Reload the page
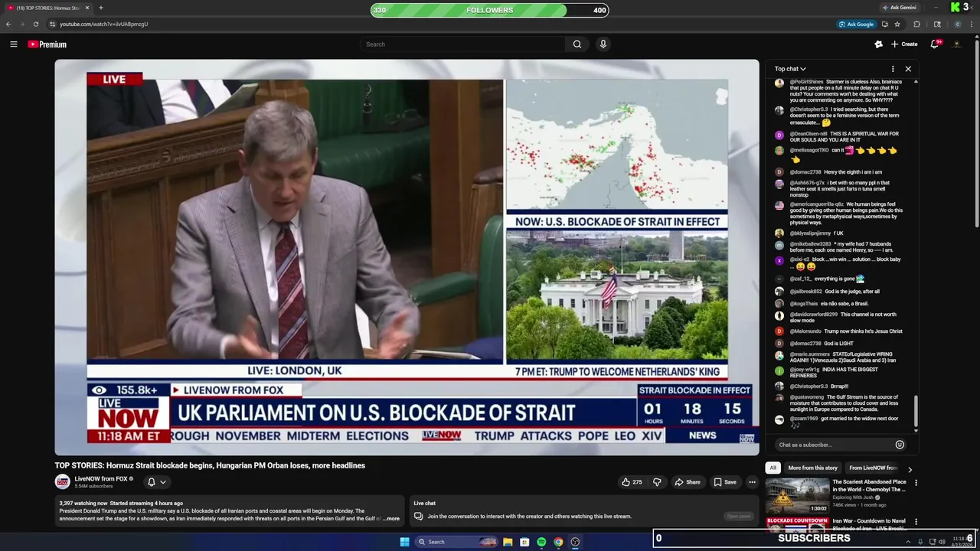The height and width of the screenshot is (551, 980). tap(35, 24)
